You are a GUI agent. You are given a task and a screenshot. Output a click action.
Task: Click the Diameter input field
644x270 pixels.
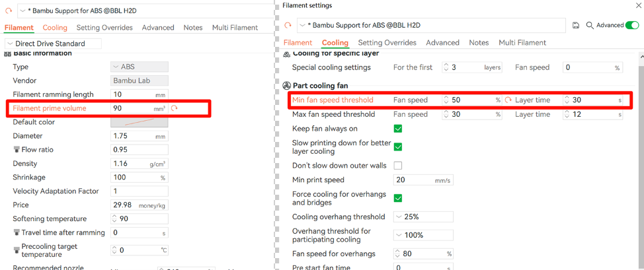[140, 136]
